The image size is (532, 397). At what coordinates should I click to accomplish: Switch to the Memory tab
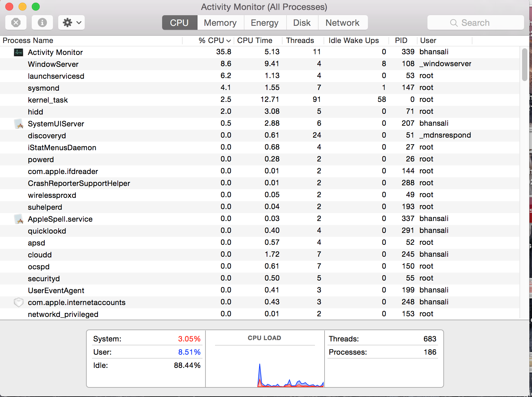220,22
